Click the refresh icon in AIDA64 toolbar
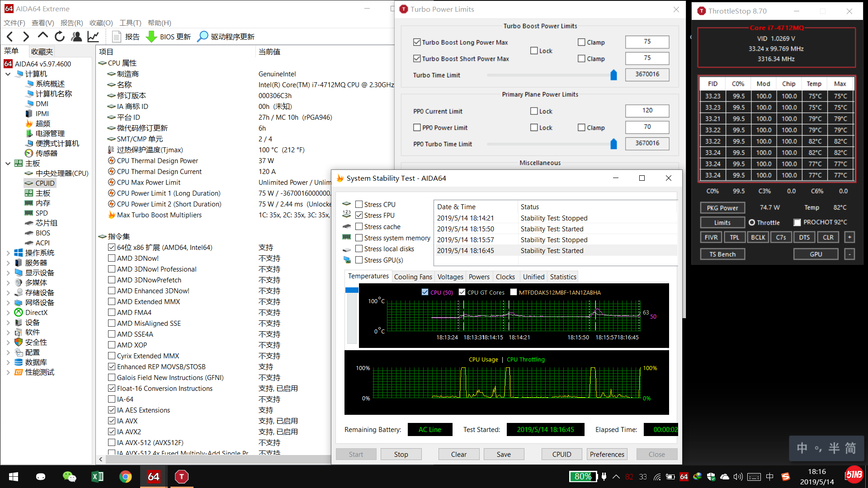Screen dimensions: 868x488 60,37
